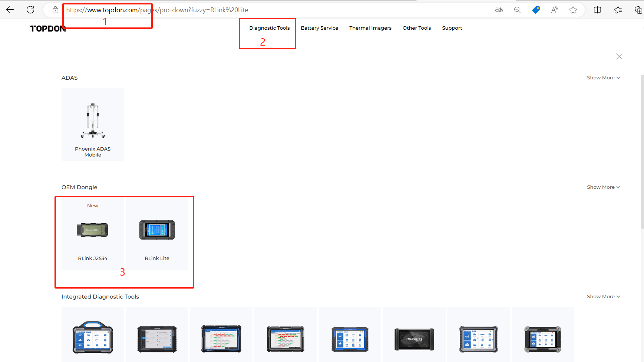Click the page vertical scrollbar
Screen dimensions: 644x362
click(642, 151)
